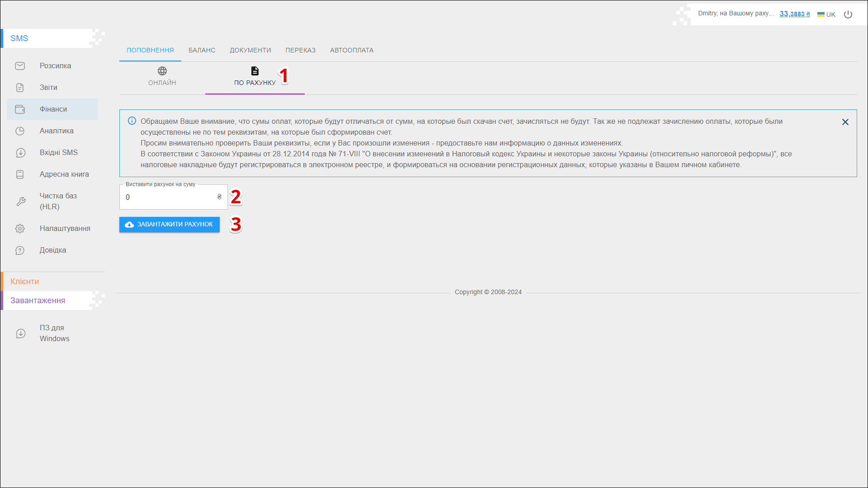The height and width of the screenshot is (488, 868).
Task: Click the address book icon
Action: pos(20,174)
